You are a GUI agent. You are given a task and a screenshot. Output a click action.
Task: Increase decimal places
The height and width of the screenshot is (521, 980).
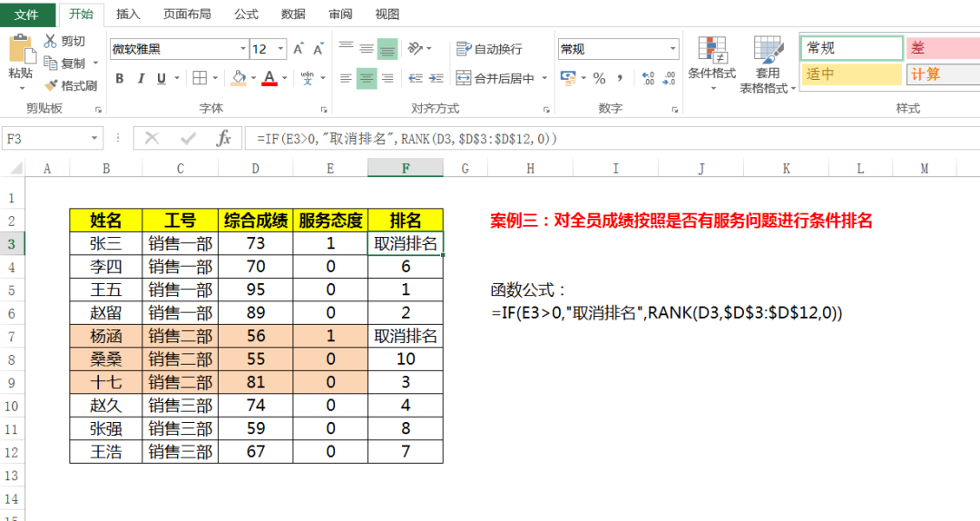coord(648,78)
